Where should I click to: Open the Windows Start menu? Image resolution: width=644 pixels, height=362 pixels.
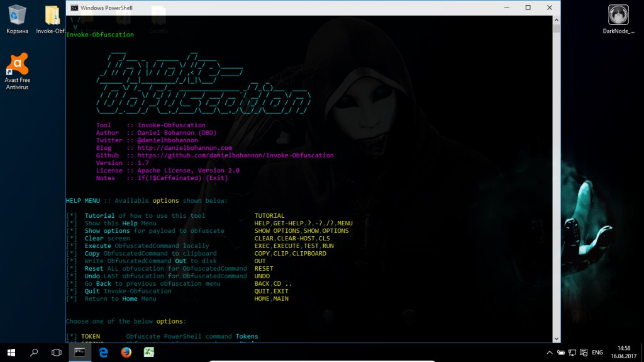click(x=11, y=353)
